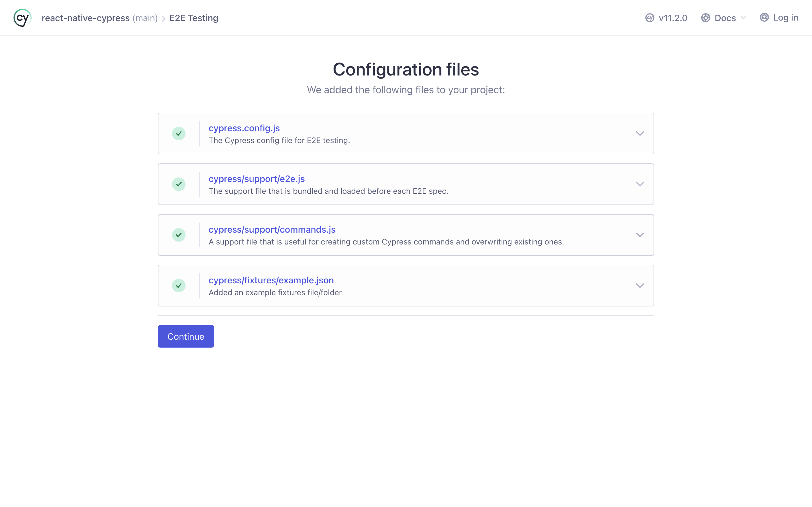The image size is (812, 507).
Task: Click the Cypress logo in header
Action: [22, 18]
